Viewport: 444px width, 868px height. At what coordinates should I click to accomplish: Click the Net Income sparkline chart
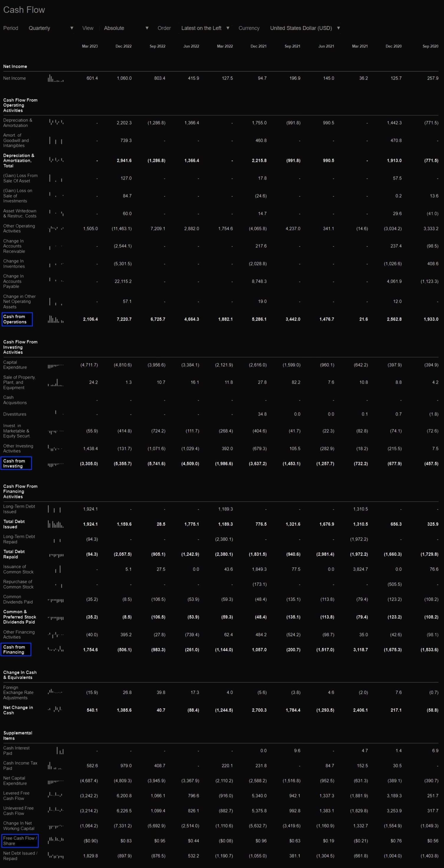point(56,78)
